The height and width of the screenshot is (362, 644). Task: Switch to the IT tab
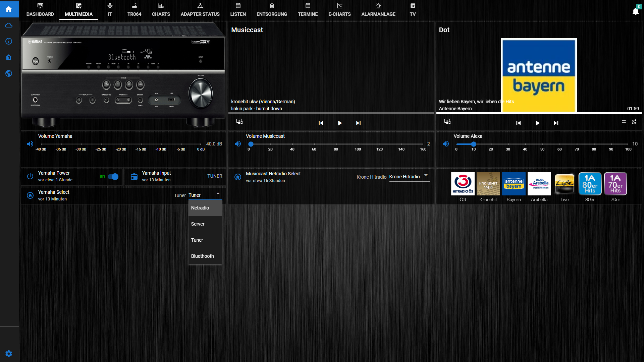(x=110, y=10)
